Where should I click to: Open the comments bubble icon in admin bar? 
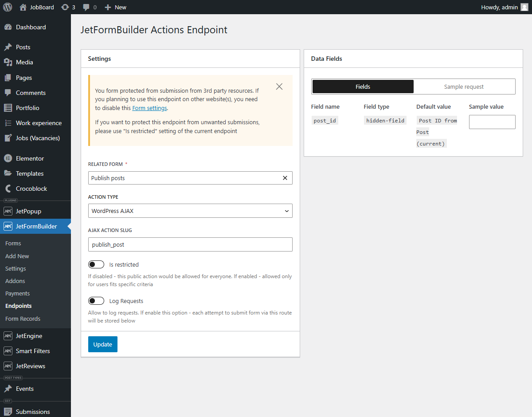[x=86, y=7]
